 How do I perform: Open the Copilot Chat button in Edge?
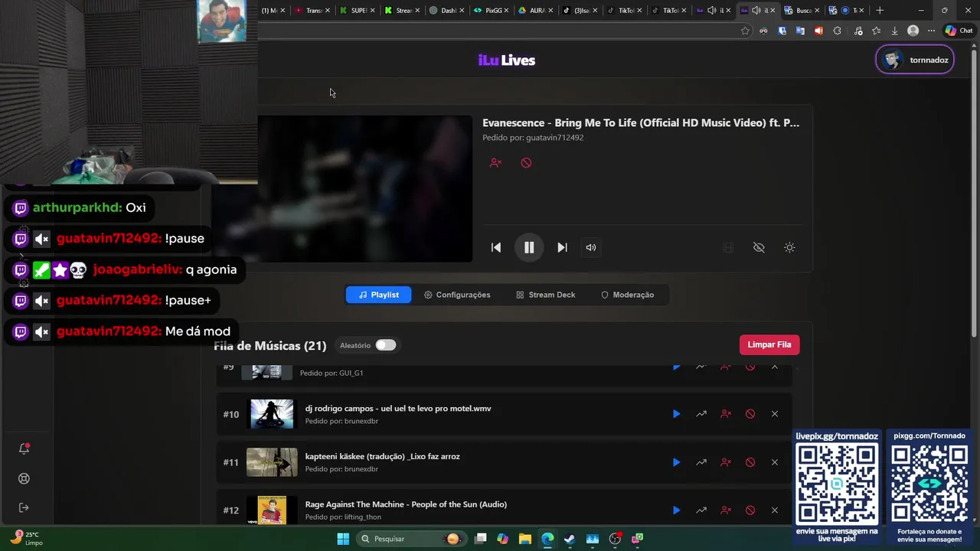tap(959, 31)
